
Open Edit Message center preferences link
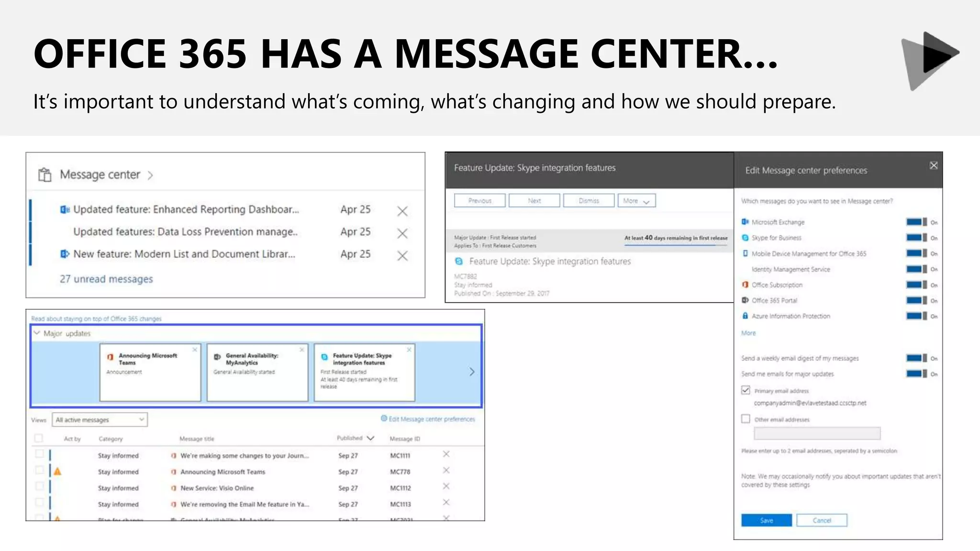[428, 419]
